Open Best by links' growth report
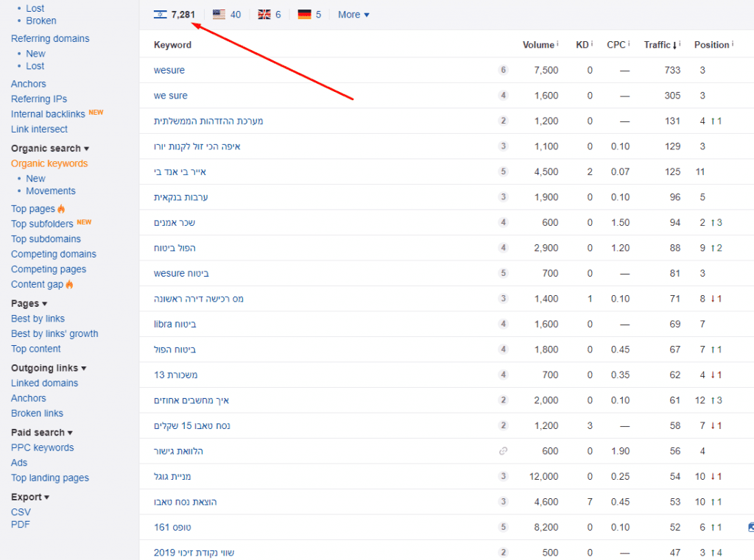754x560 pixels. pyautogui.click(x=54, y=333)
